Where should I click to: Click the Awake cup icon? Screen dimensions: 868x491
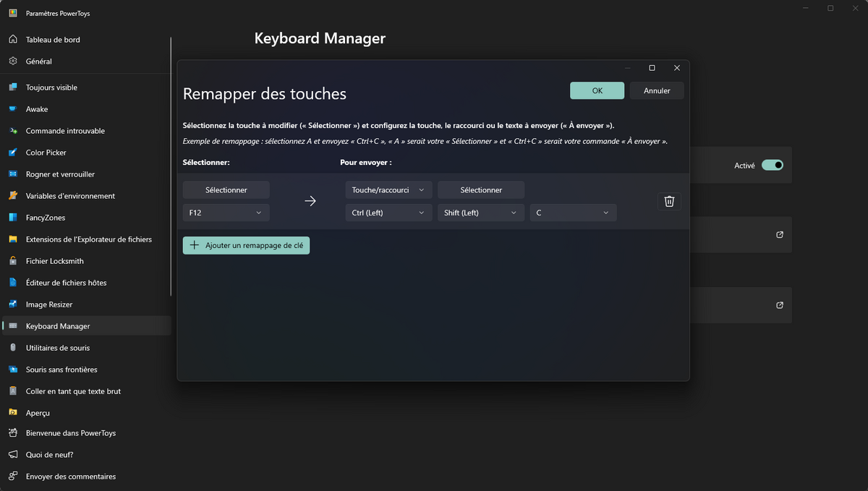[13, 109]
